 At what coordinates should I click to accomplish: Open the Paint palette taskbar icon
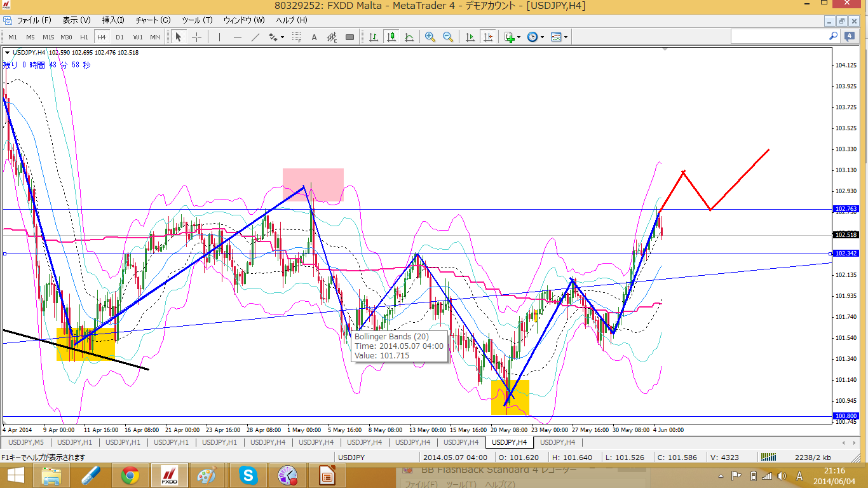[x=208, y=475]
